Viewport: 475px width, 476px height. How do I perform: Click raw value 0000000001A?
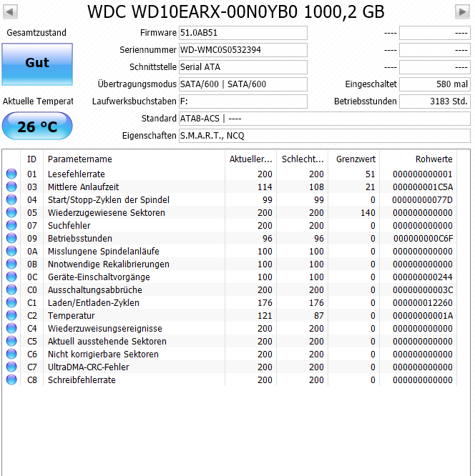pyautogui.click(x=423, y=315)
